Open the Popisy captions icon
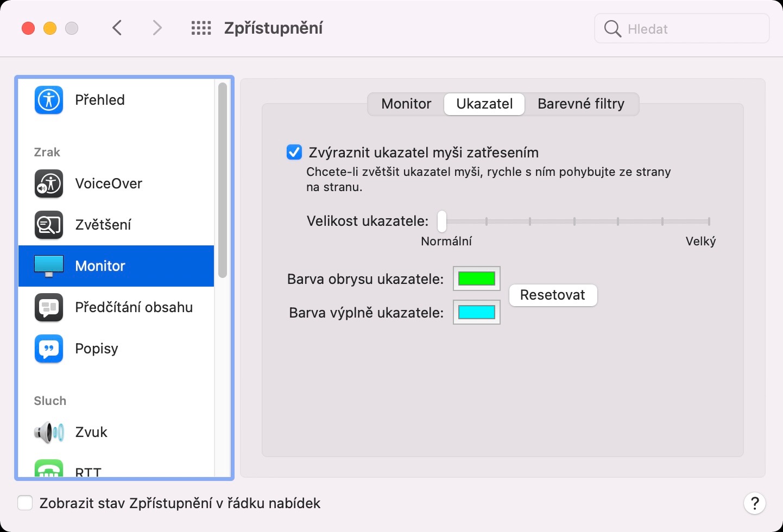 click(49, 349)
